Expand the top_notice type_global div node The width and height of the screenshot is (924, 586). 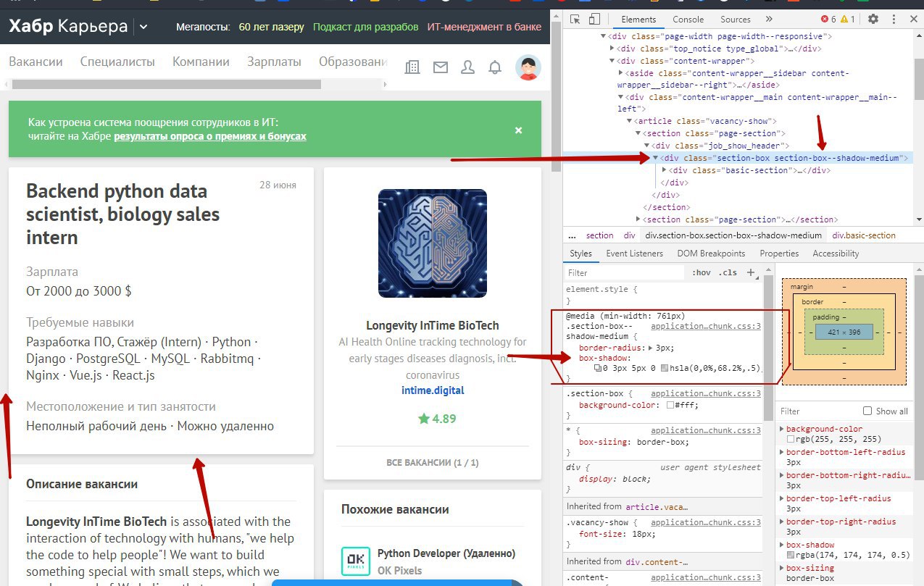click(x=612, y=49)
